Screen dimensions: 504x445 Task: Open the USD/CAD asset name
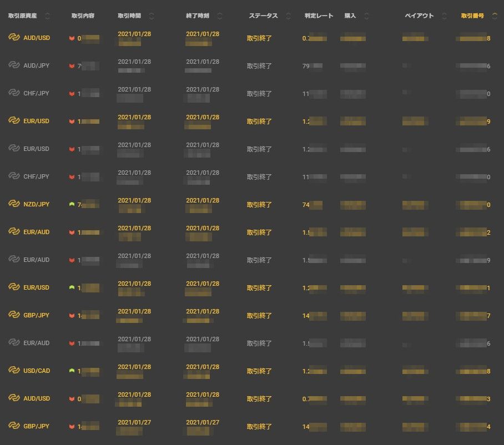37,371
